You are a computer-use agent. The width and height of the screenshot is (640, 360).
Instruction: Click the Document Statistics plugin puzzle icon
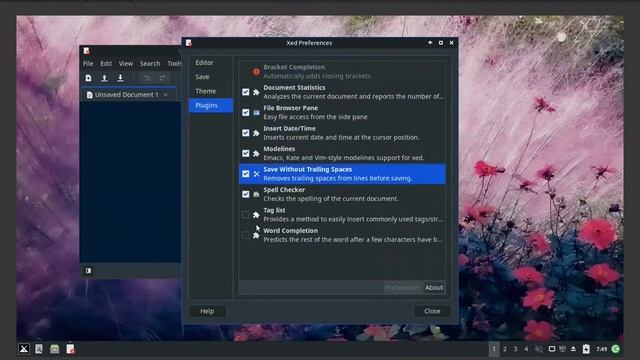click(x=256, y=92)
